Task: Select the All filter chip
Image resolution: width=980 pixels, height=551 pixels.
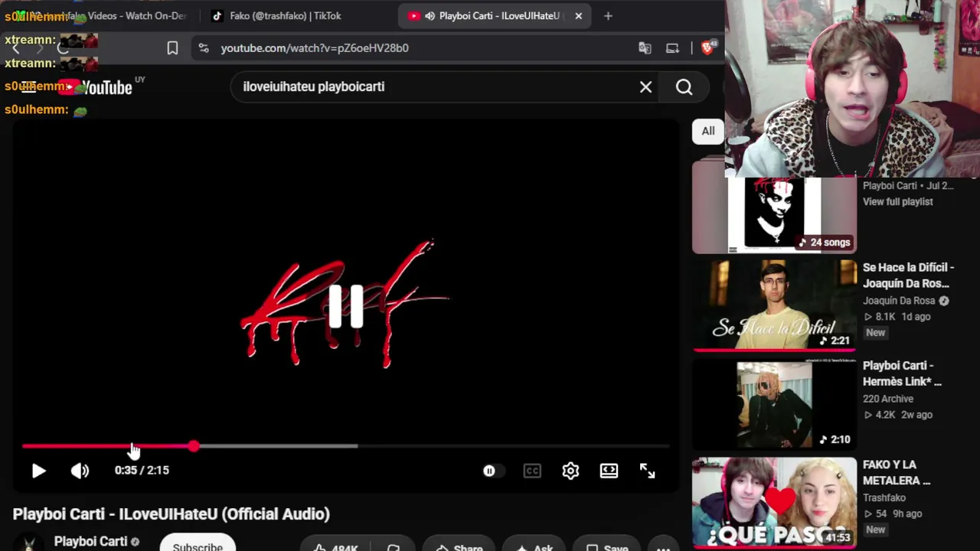Action: click(x=708, y=131)
